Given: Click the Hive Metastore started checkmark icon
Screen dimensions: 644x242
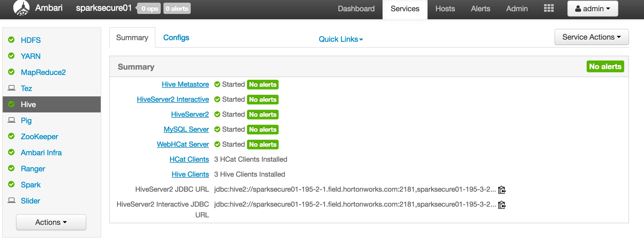Looking at the screenshot, I should 217,85.
